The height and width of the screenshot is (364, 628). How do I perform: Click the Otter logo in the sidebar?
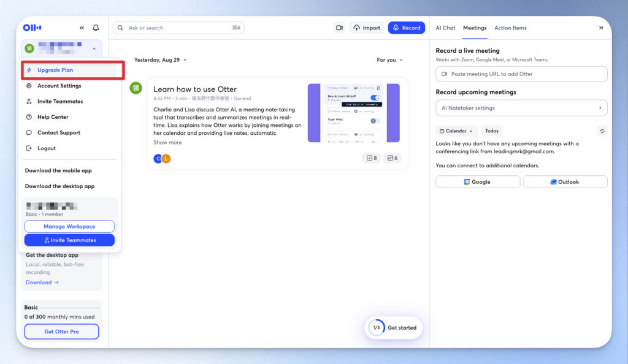coord(32,28)
